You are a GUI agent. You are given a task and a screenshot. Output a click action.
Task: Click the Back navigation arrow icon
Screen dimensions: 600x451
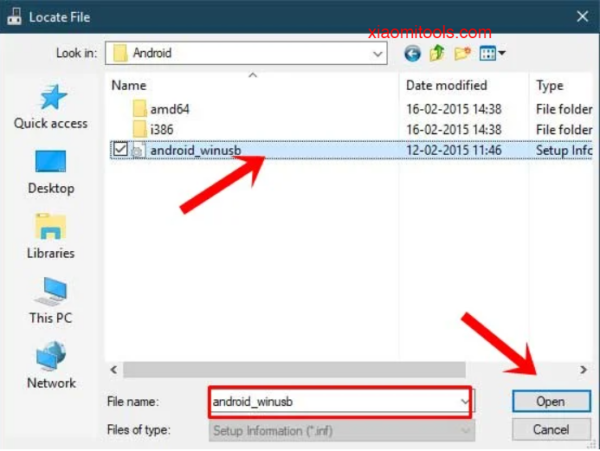412,52
